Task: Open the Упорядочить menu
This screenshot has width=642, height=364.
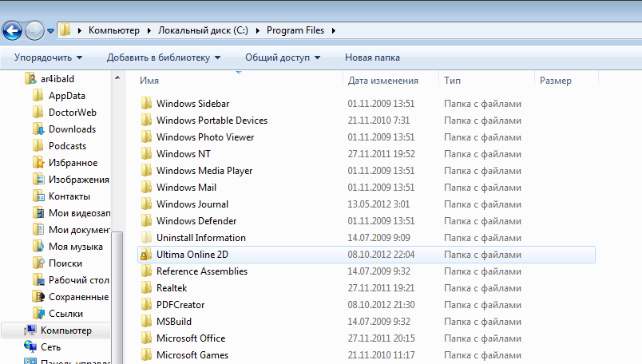Action: point(48,58)
